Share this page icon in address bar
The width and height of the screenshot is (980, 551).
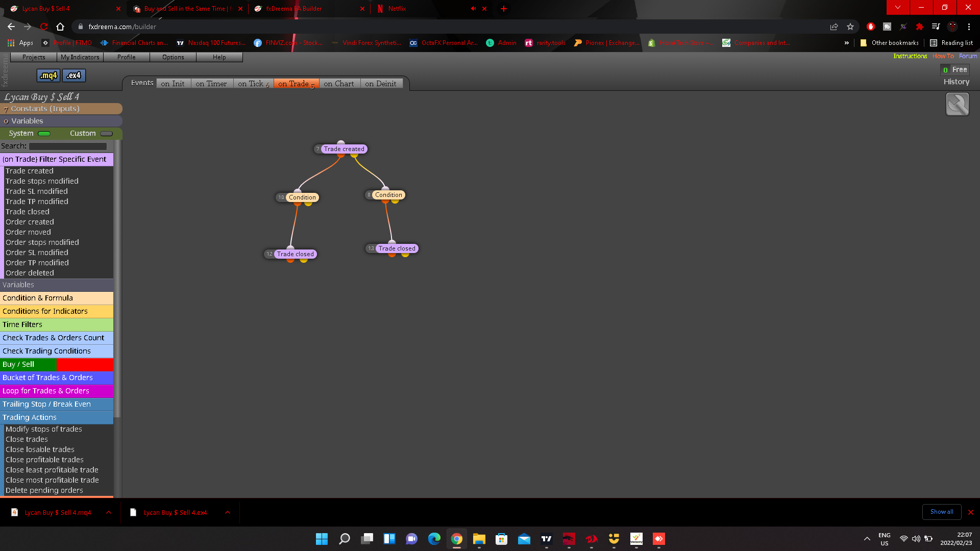(x=834, y=27)
